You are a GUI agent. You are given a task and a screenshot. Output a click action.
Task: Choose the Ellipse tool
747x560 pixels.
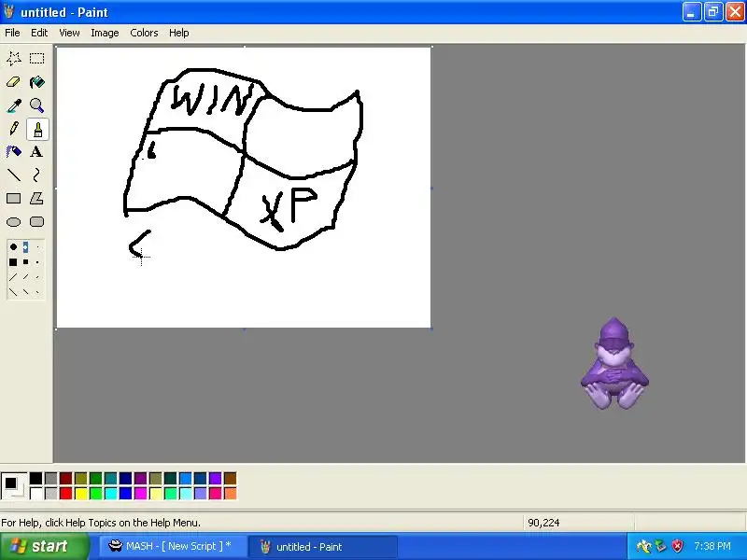(14, 222)
